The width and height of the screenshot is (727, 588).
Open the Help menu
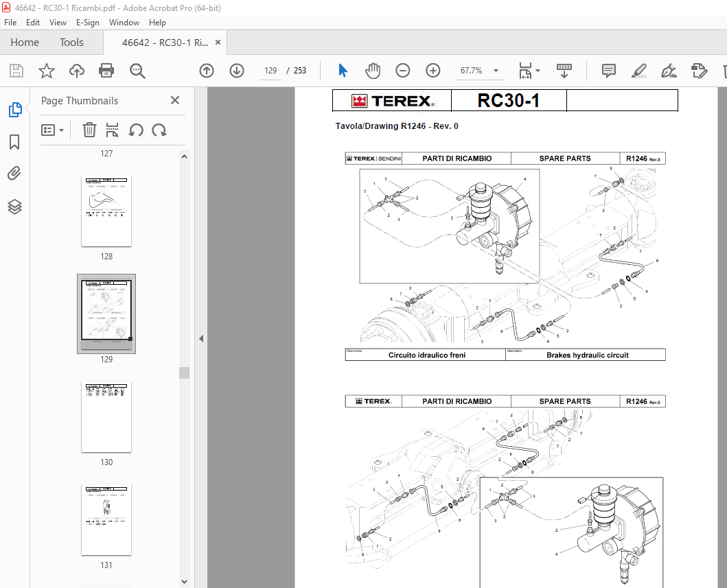tap(157, 22)
